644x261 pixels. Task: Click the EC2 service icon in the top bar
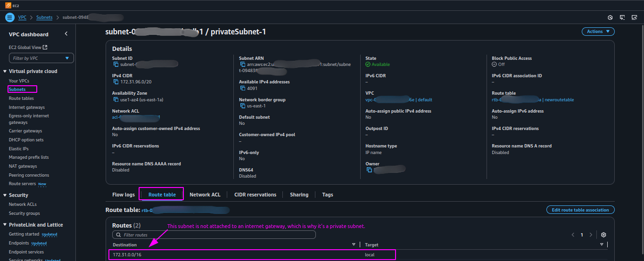click(x=8, y=5)
